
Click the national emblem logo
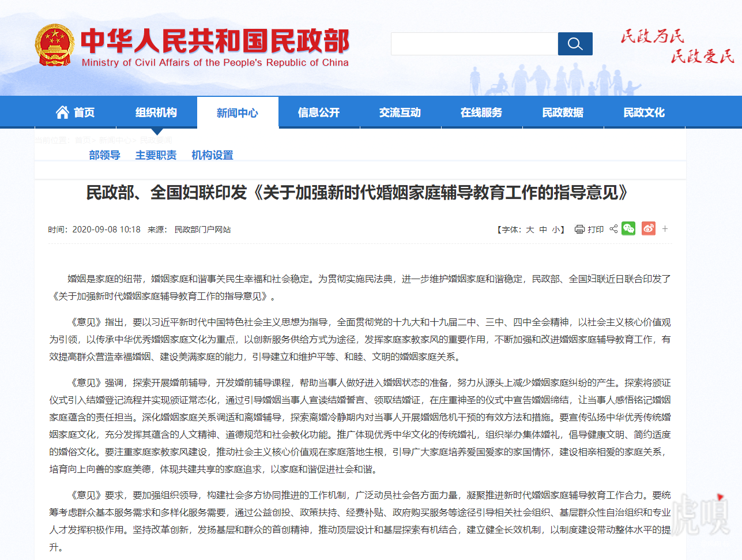55,45
